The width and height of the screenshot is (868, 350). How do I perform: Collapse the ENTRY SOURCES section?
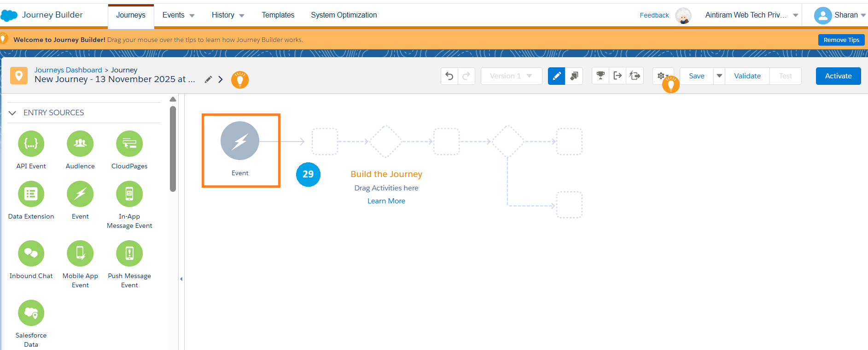tap(12, 113)
